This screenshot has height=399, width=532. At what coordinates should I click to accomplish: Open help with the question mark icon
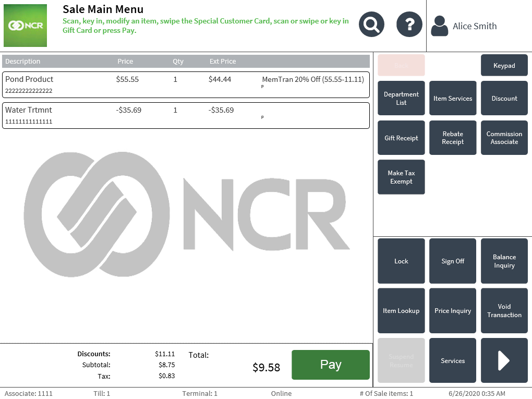click(x=409, y=25)
